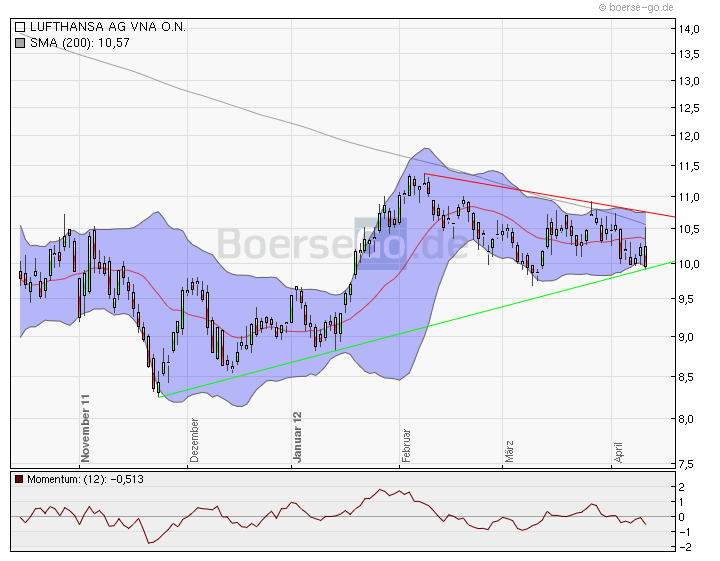Select the 'Momentum: (12): -0,513' label
The height and width of the screenshot is (561, 720).
85,479
